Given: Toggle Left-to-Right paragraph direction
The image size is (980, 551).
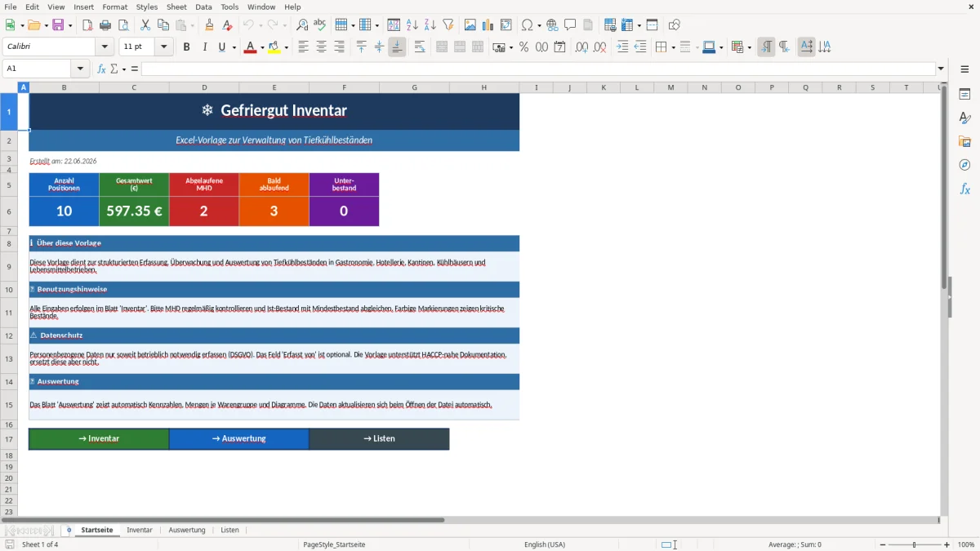Looking at the screenshot, I should click(x=766, y=47).
